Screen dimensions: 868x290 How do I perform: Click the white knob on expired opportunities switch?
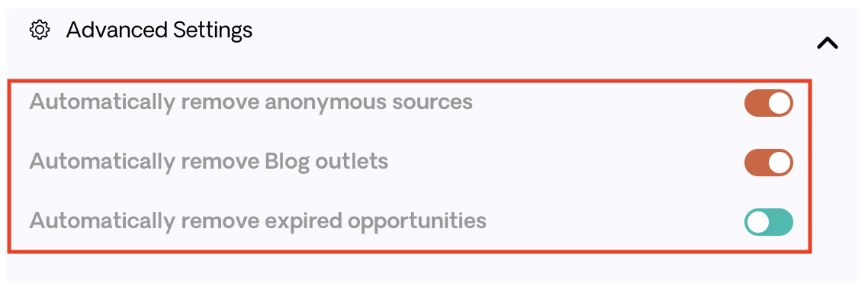[x=758, y=222]
